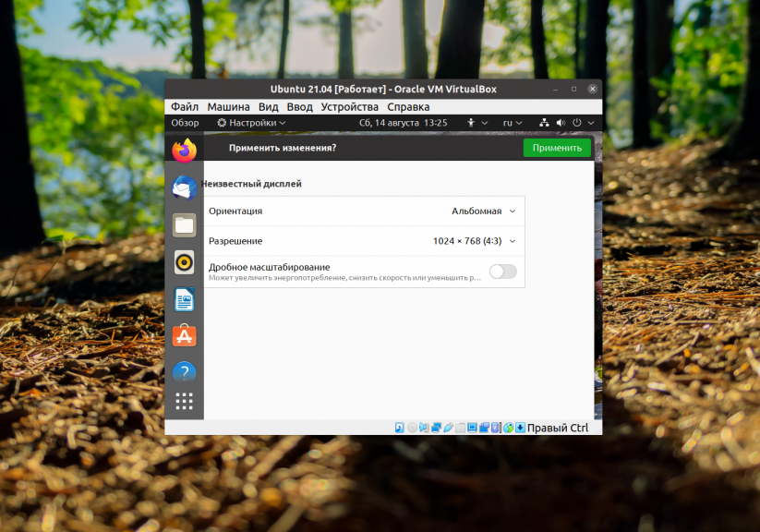Open the Вид menu
This screenshot has height=532, width=760.
pyautogui.click(x=268, y=107)
